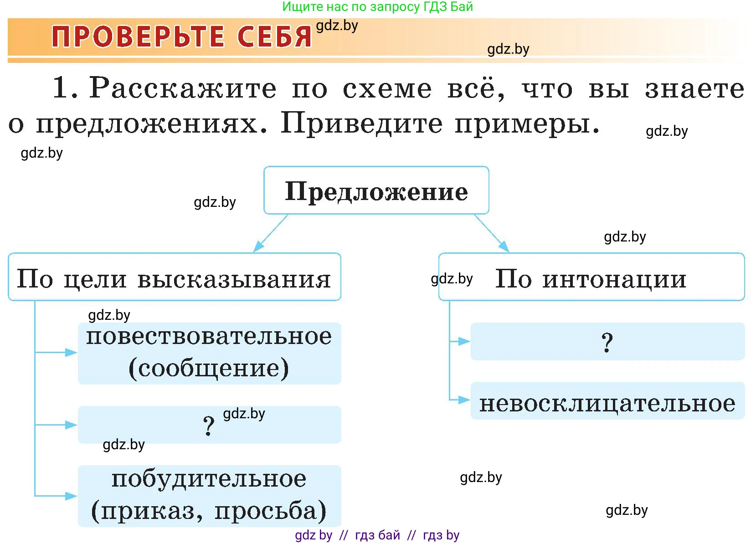Viewport: 756px width, 544px height.
Task: Click the question mark box under По цели высказывания
Action: 209,425
